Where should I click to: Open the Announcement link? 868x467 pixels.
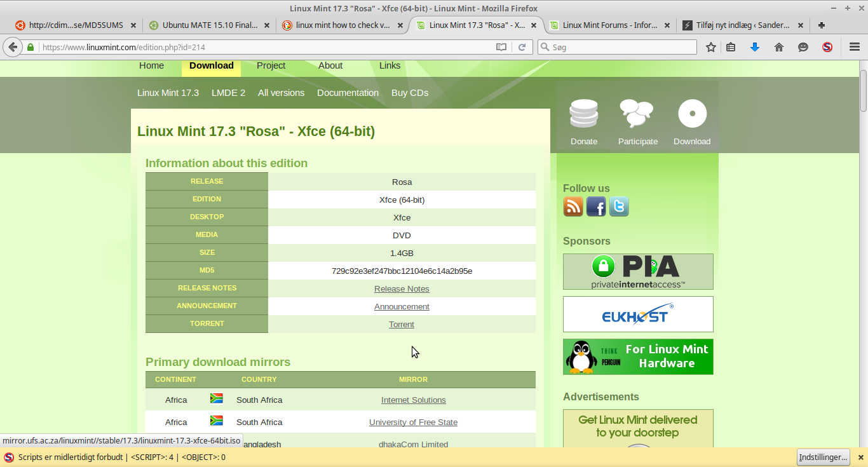pos(402,306)
